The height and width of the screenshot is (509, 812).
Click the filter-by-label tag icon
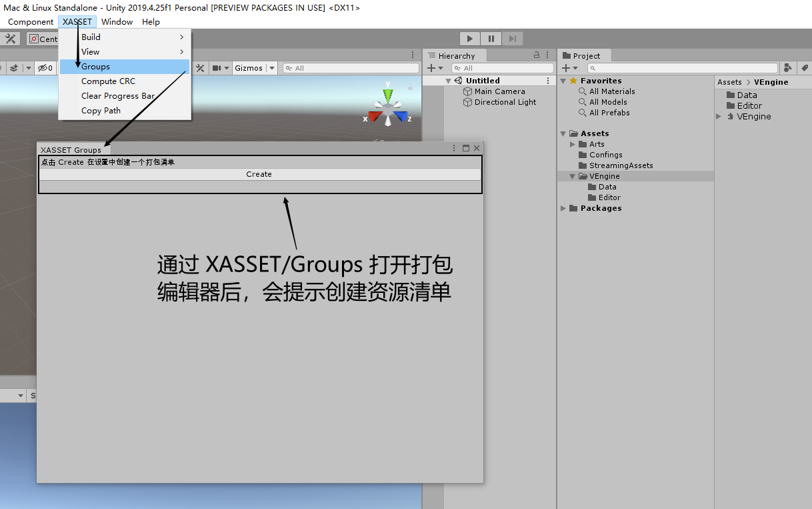tap(805, 67)
